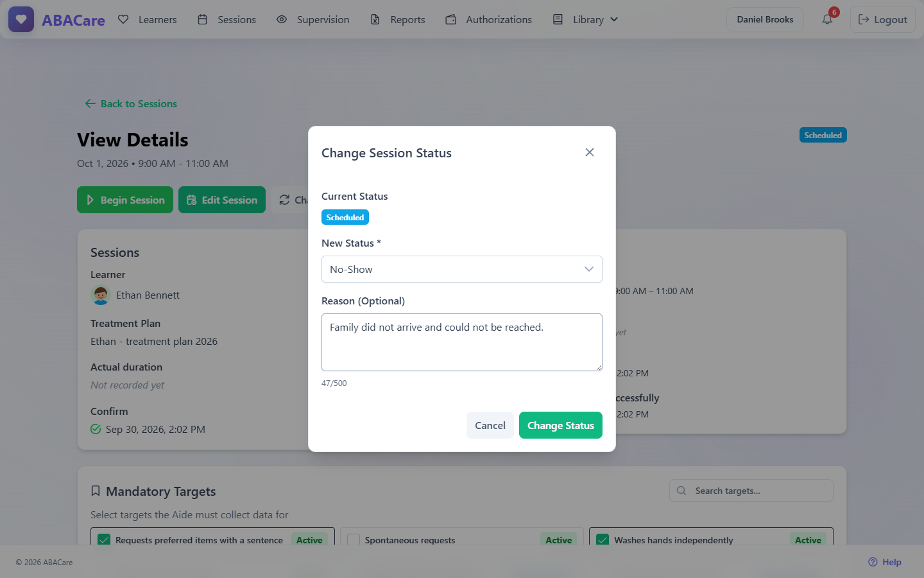Click the Scheduled badge under Current Status
Viewport: 924px width, 578px height.
pyautogui.click(x=345, y=217)
